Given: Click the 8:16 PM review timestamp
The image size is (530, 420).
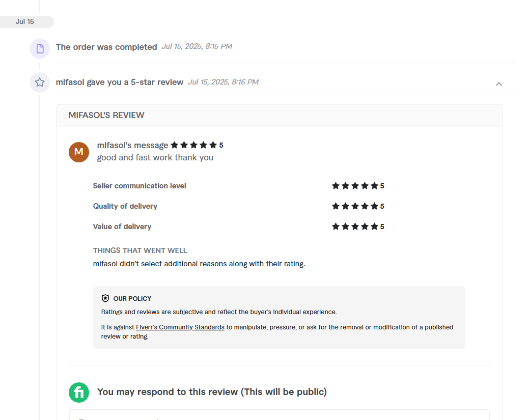Looking at the screenshot, I should tap(223, 82).
